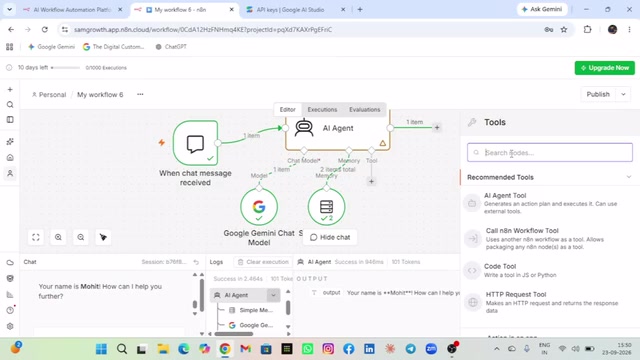
Task: Reload the page
Action: point(44,29)
